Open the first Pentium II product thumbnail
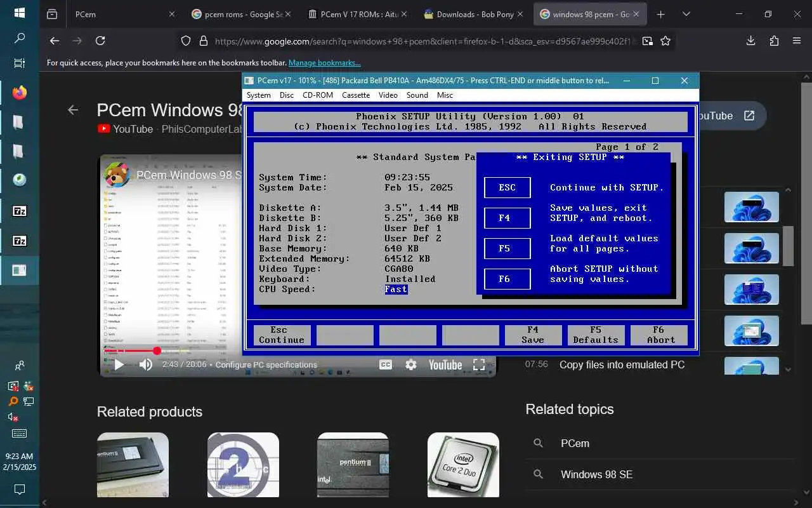Viewport: 812px width, 508px height. pos(133,465)
